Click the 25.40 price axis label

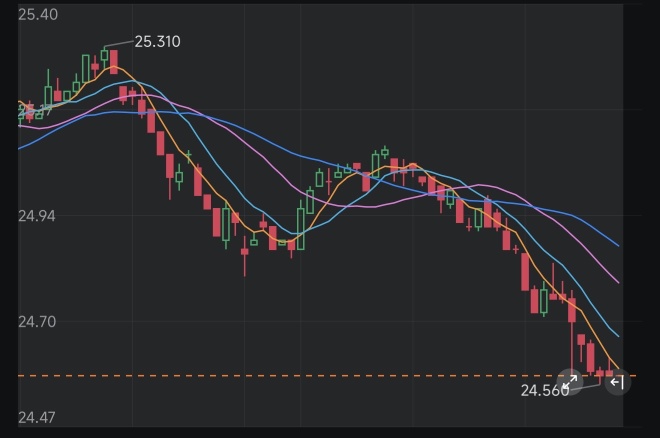(x=38, y=15)
